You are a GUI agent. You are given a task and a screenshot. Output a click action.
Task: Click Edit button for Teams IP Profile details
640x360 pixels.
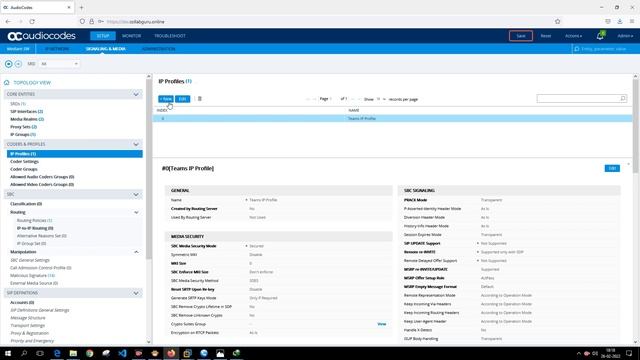[x=612, y=168]
